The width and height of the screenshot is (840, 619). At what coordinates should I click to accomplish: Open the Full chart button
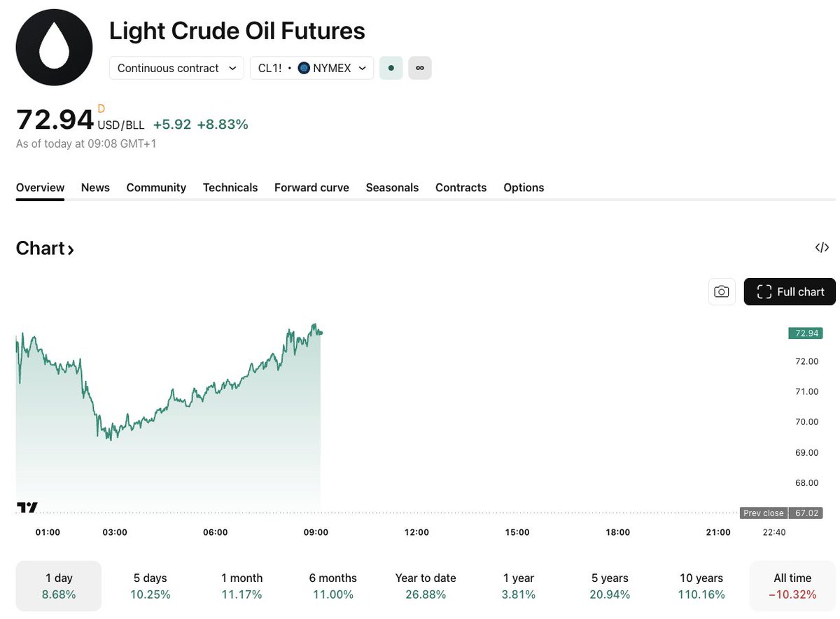point(790,292)
